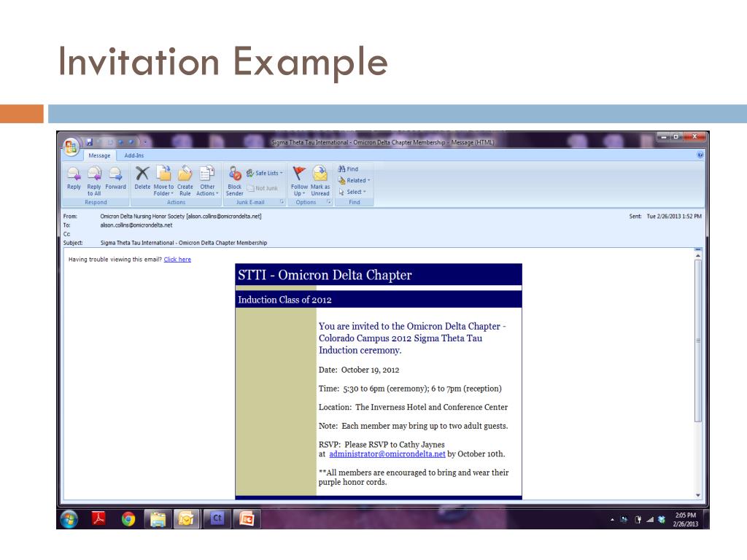
Task: Show hidden system tray icons arrow
Action: [x=612, y=520]
